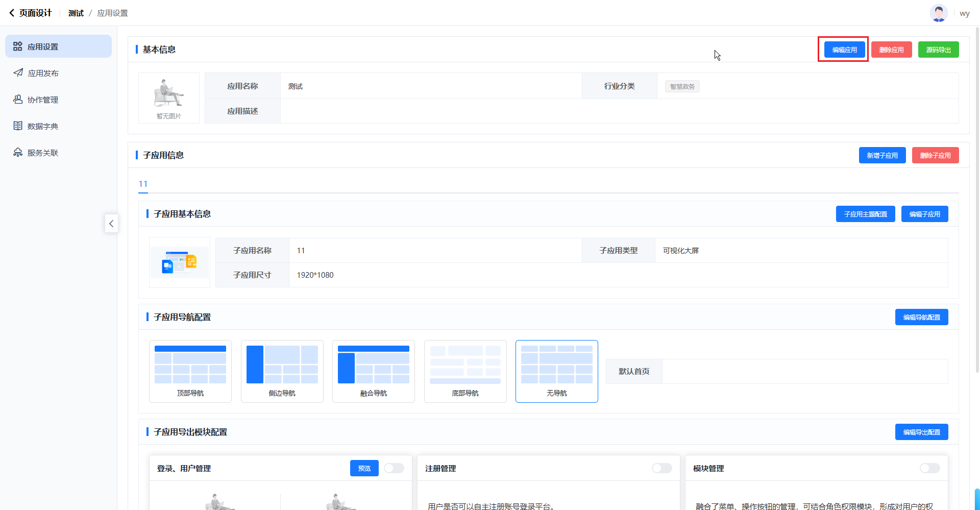Select the 顶部导航 layout option
The height and width of the screenshot is (510, 980).
coord(190,371)
